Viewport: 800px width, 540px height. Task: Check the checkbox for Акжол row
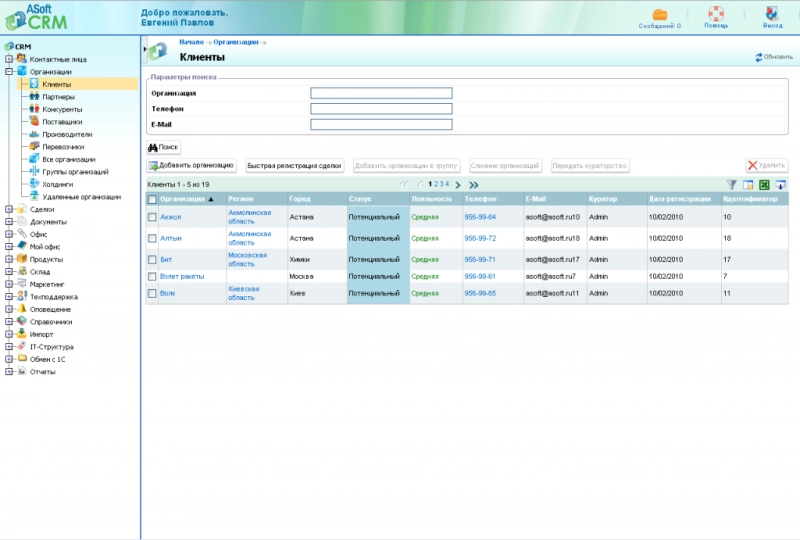[152, 217]
